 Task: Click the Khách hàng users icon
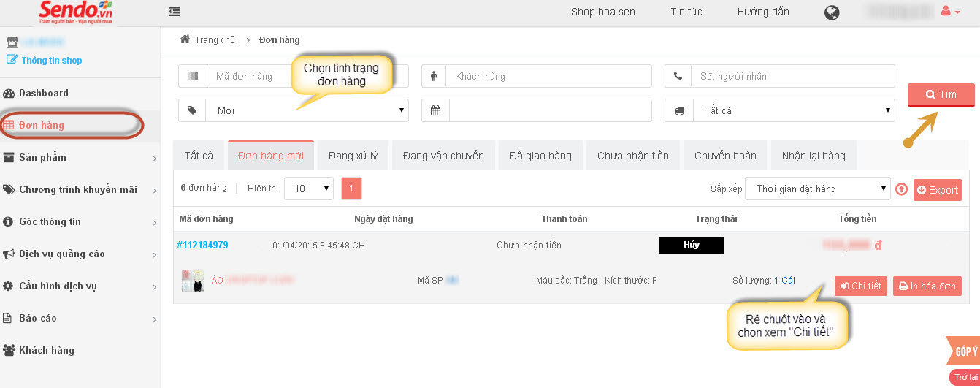point(9,350)
